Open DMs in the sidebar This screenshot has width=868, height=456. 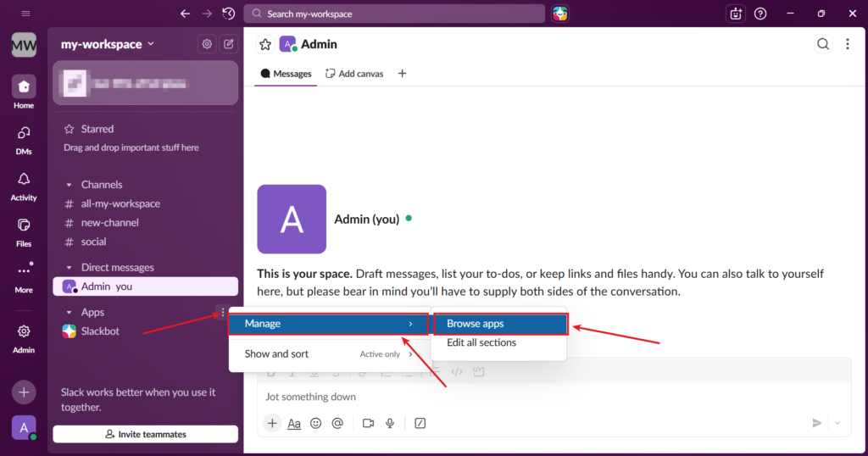(24, 140)
